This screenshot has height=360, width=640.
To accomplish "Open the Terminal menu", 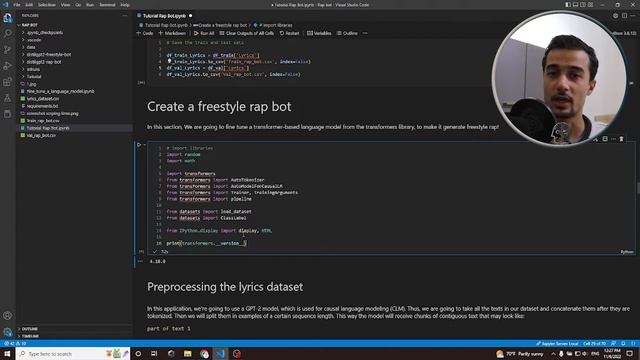I will point(107,5).
